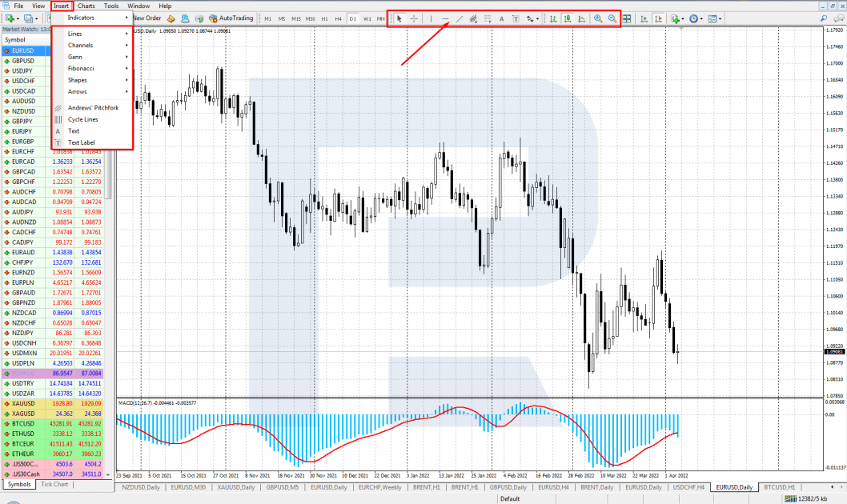Select XAUUSD row in Market Watch

pos(53,404)
